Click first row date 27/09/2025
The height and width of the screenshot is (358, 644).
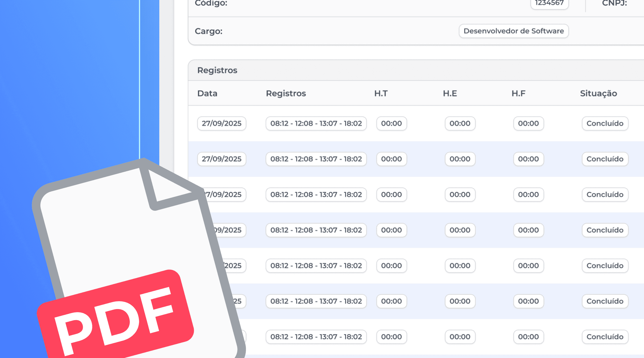[x=221, y=123]
